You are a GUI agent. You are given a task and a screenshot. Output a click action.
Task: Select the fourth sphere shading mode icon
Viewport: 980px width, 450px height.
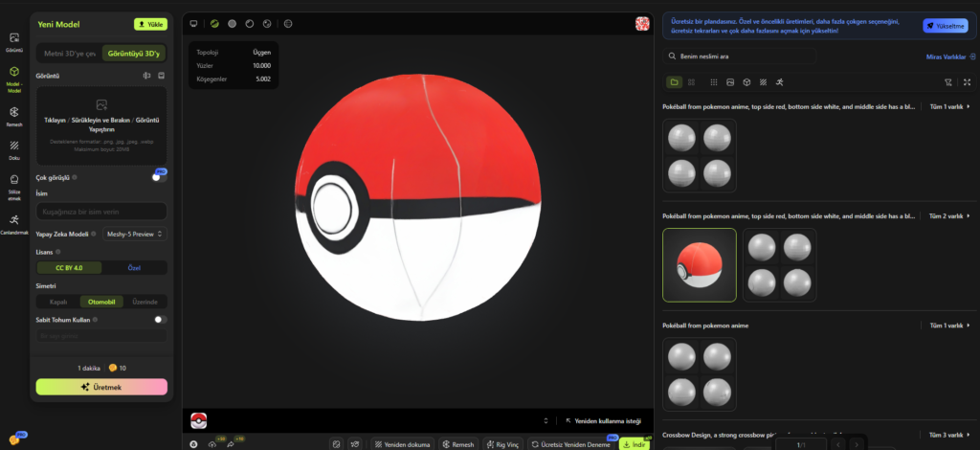tap(268, 24)
